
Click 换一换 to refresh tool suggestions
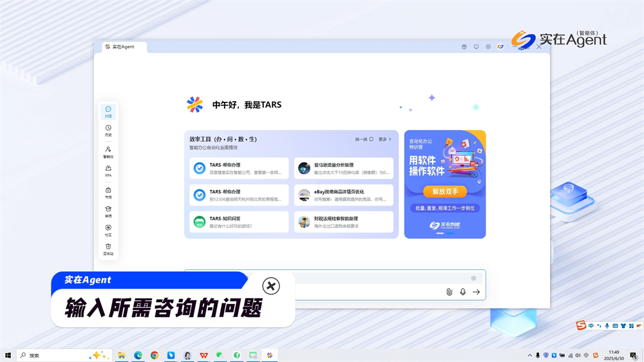pyautogui.click(x=364, y=139)
